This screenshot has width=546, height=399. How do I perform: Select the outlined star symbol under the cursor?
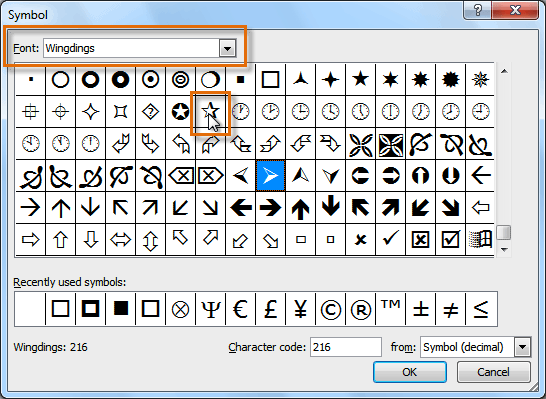[x=210, y=112]
